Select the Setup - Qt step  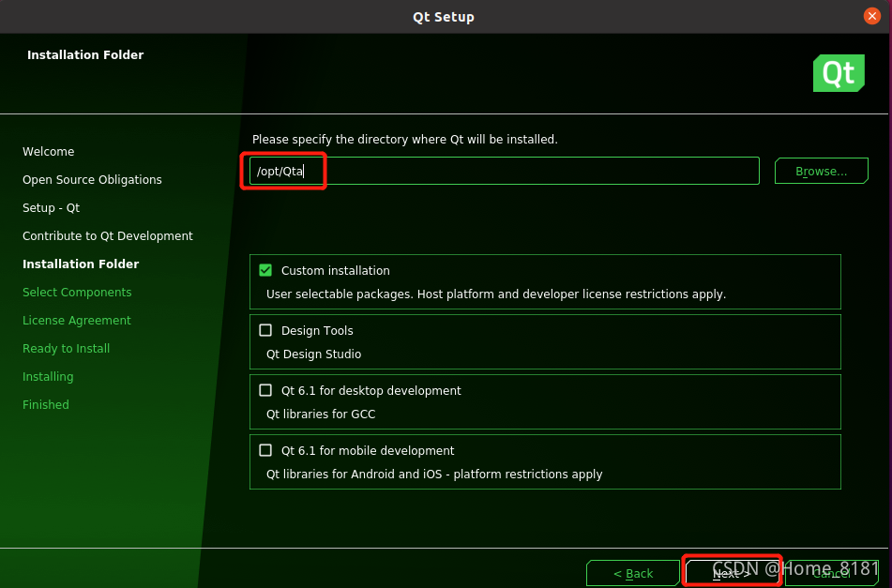[x=52, y=207]
